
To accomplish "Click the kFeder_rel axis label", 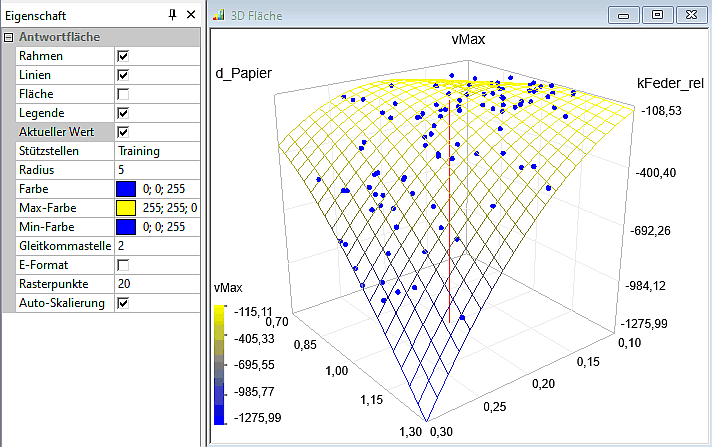I will 670,83.
